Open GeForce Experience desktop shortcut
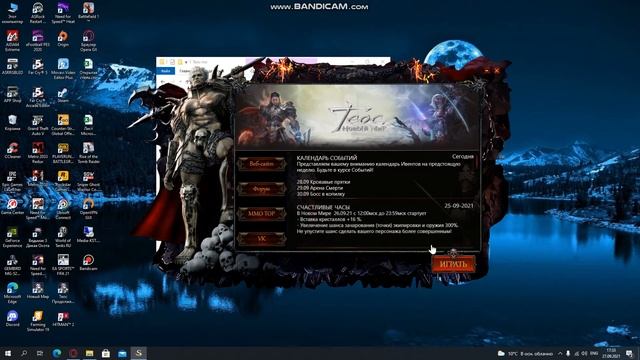This screenshot has height=360, width=640. [13, 237]
